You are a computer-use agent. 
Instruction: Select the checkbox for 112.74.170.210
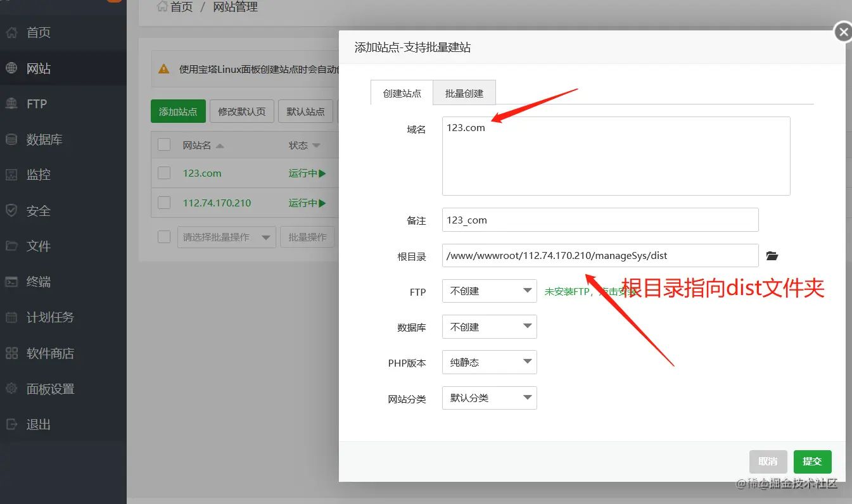pos(163,203)
